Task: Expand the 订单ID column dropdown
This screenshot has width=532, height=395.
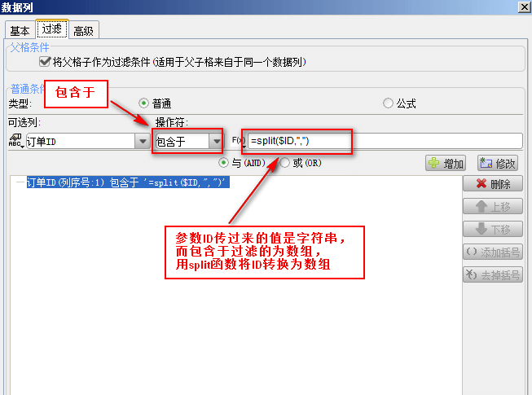Action: [143, 141]
